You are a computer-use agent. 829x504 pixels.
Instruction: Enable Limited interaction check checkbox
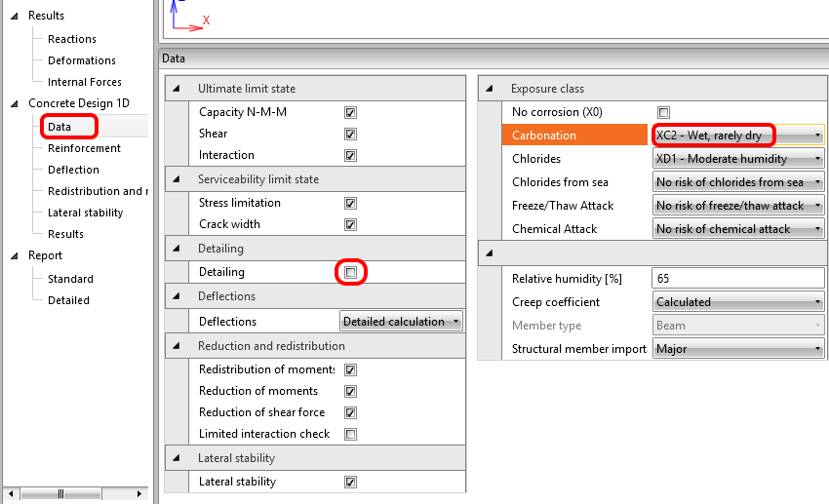[350, 434]
